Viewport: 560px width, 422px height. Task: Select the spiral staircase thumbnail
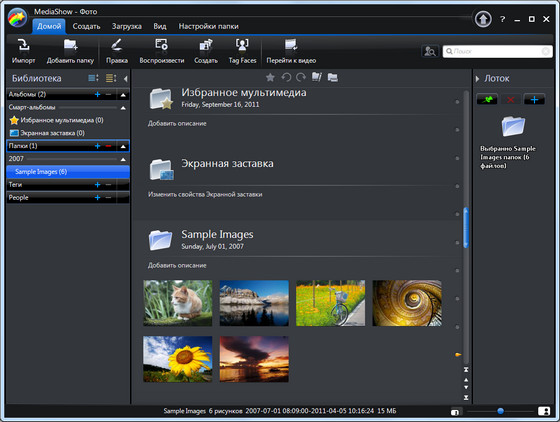pyautogui.click(x=407, y=303)
